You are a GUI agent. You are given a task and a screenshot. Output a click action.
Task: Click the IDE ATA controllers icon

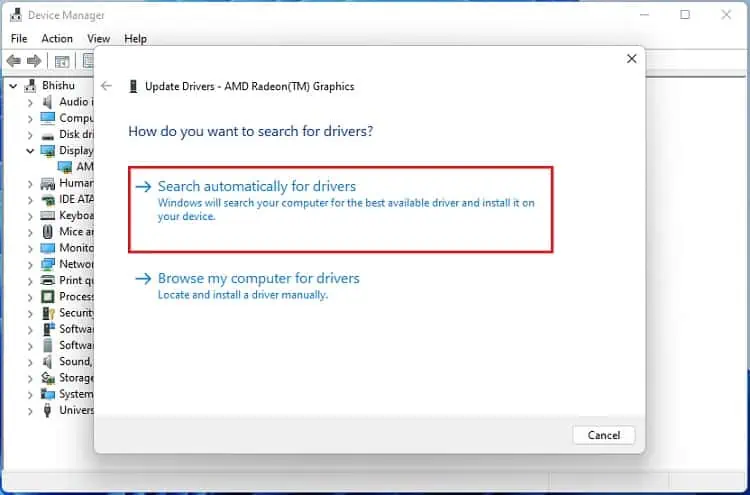[x=47, y=200]
